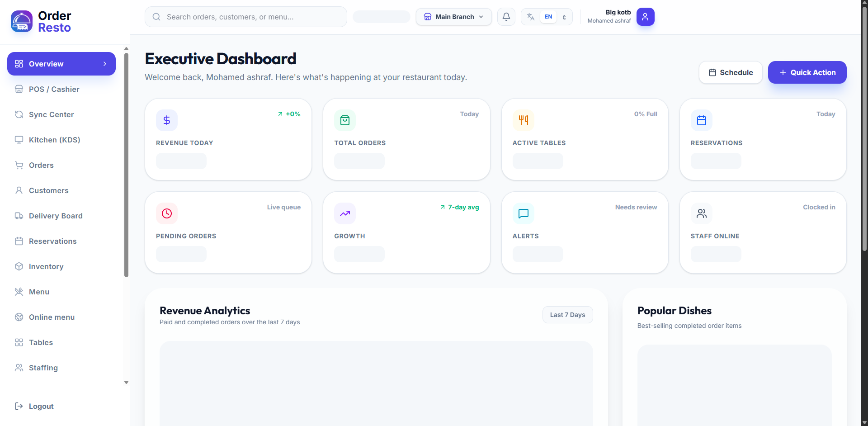The width and height of the screenshot is (868, 426).
Task: Click the Online menu globe icon
Action: click(x=19, y=317)
